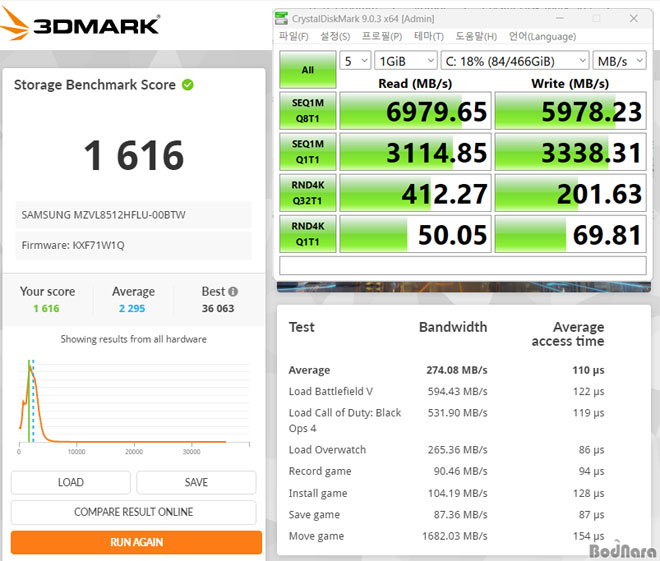Click the CrystalDiskMark app icon in title bar
The image size is (660, 561).
click(281, 19)
